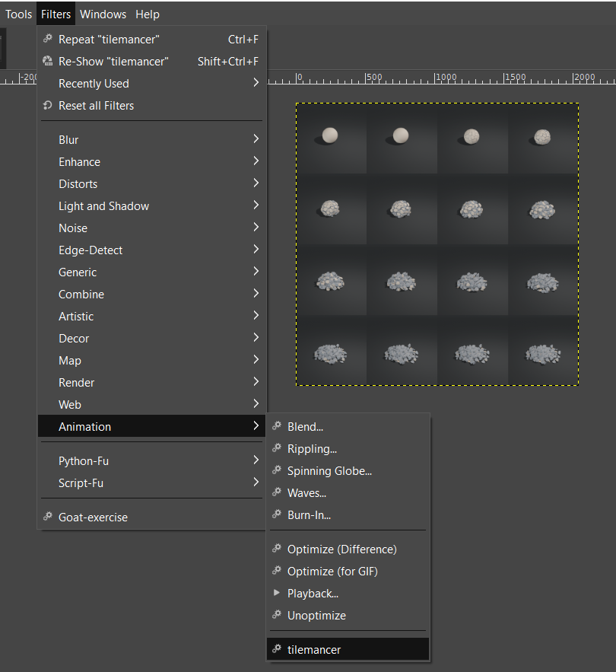Open the Windows menu
Viewport: 616px width, 672px height.
coord(103,14)
